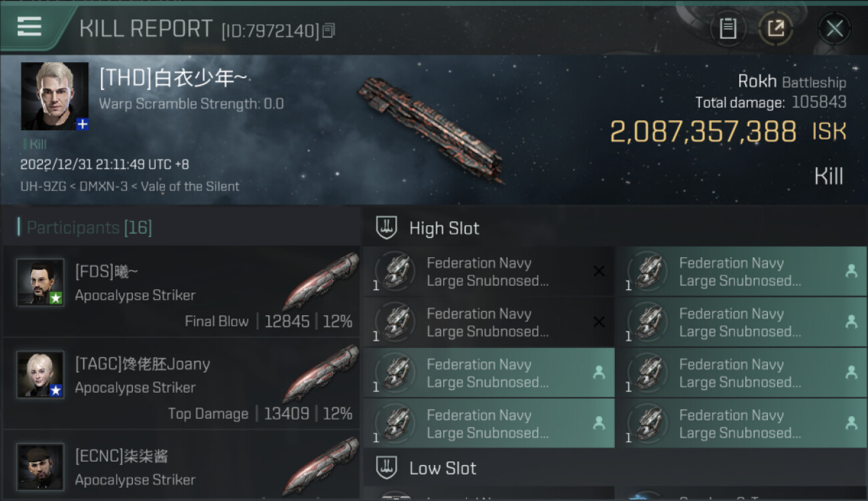Click the destroyed X mark, first high slot

click(599, 271)
